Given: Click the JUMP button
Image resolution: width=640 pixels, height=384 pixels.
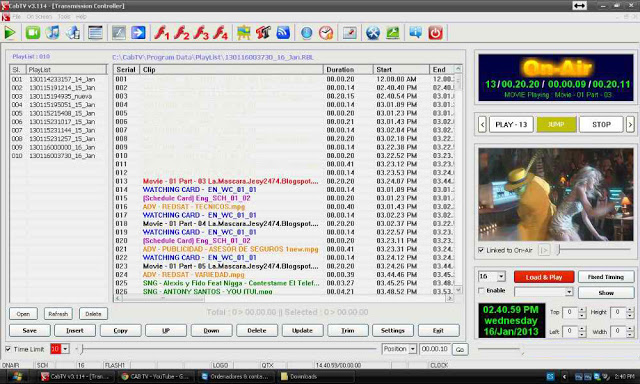Looking at the screenshot, I should coord(556,124).
